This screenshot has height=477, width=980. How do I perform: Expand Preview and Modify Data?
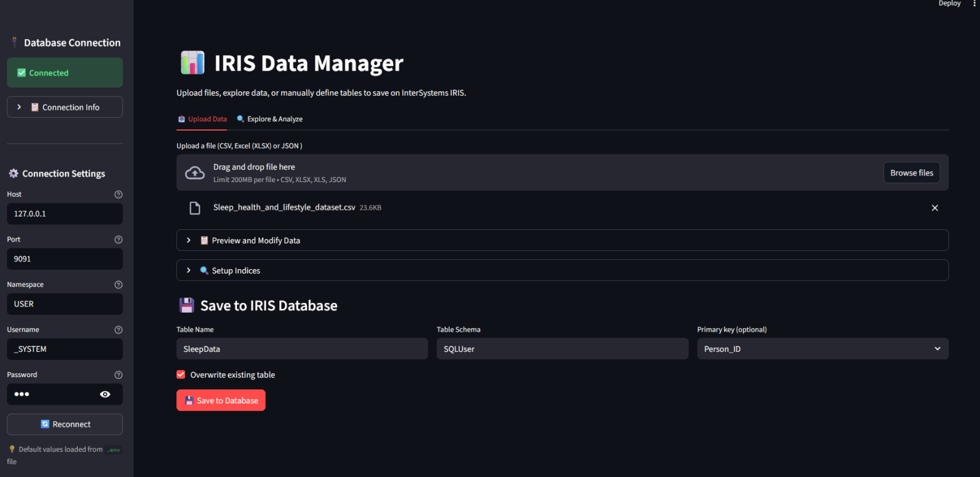point(562,240)
